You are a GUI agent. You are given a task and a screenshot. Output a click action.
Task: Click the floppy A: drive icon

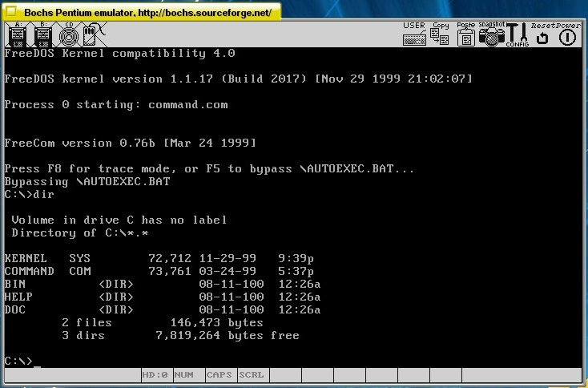coord(18,34)
